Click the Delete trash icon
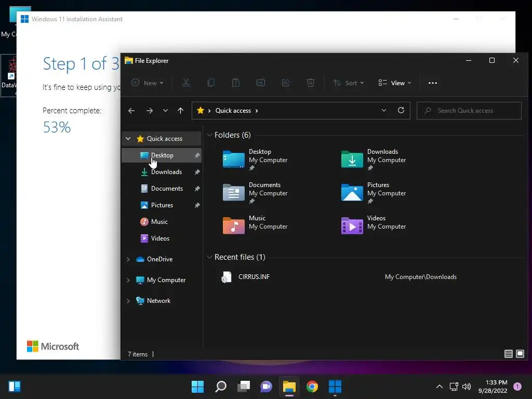The width and height of the screenshot is (532, 399). (311, 83)
